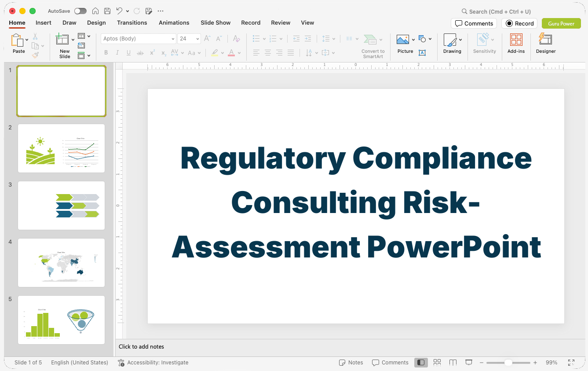Open the more commands ellipsis
588x371 pixels.
pos(161,11)
